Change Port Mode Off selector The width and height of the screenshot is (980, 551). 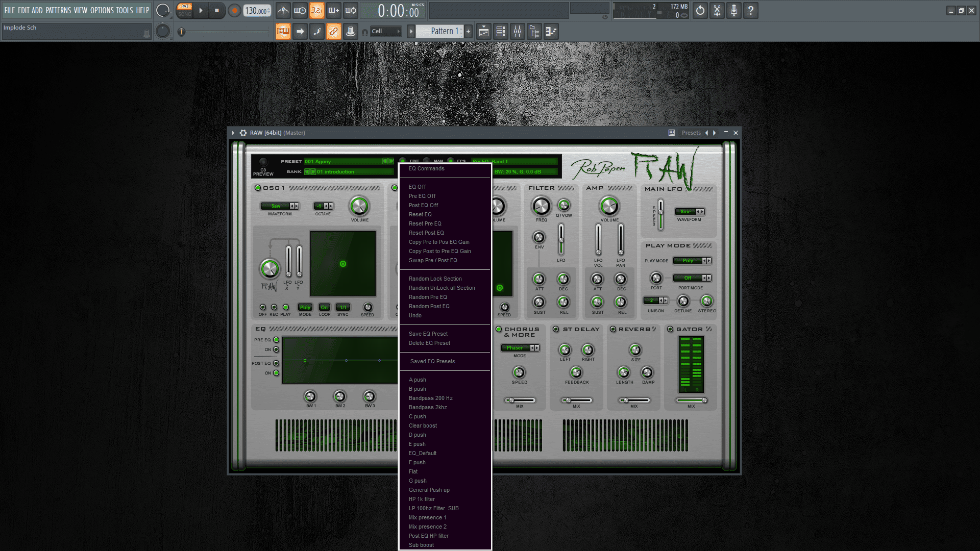coord(692,278)
